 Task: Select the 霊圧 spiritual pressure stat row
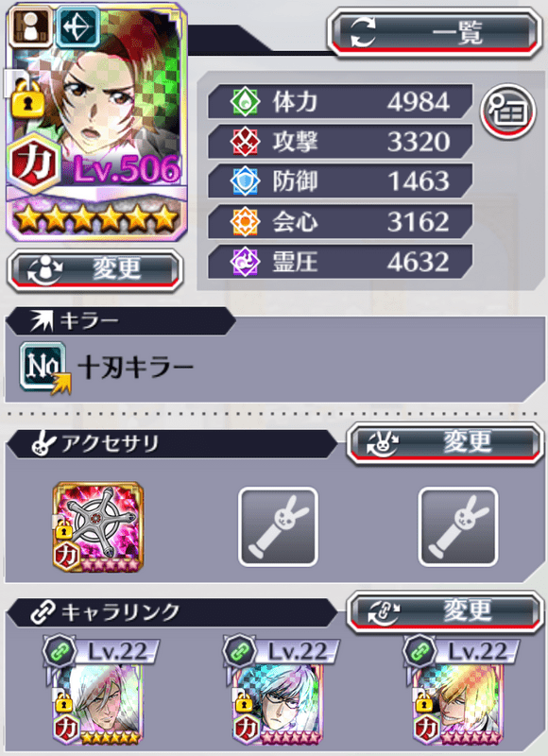tap(340, 262)
